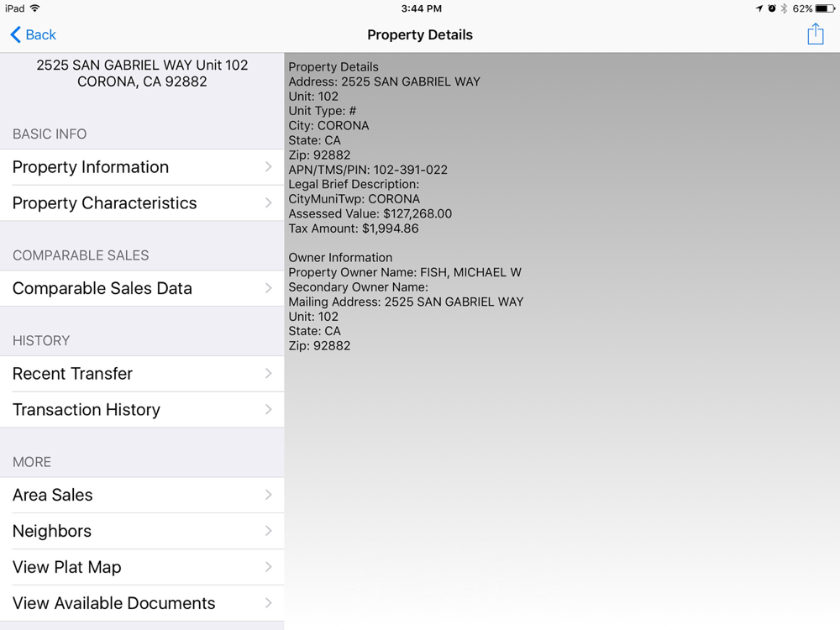Tap the CORONA, CA 92882 header line

(142, 81)
